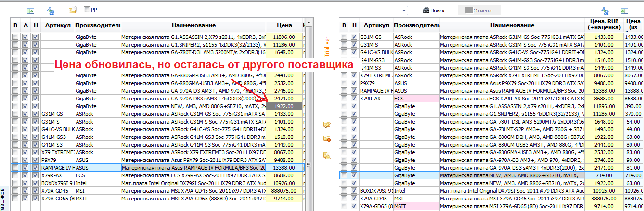
Task: Select the 714.00 price cell in Цена, RUB column
Action: pyautogui.click(x=604, y=175)
